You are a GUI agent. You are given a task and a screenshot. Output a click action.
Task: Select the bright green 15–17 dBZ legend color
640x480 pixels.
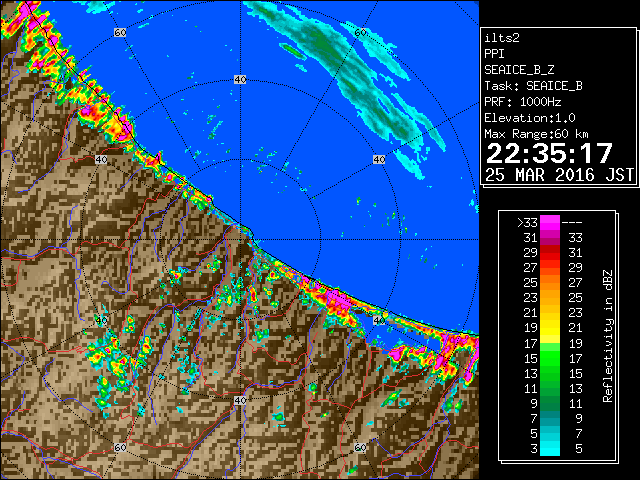550,358
